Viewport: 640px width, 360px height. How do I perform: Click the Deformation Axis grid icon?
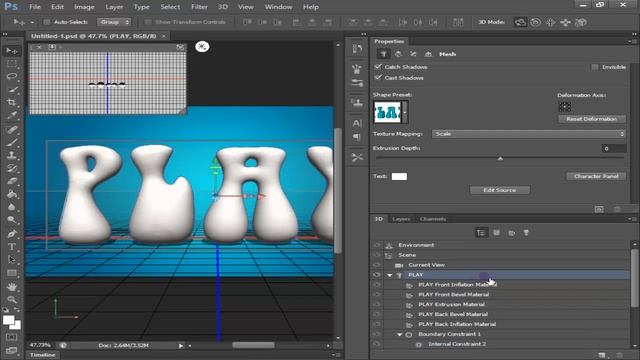[564, 107]
